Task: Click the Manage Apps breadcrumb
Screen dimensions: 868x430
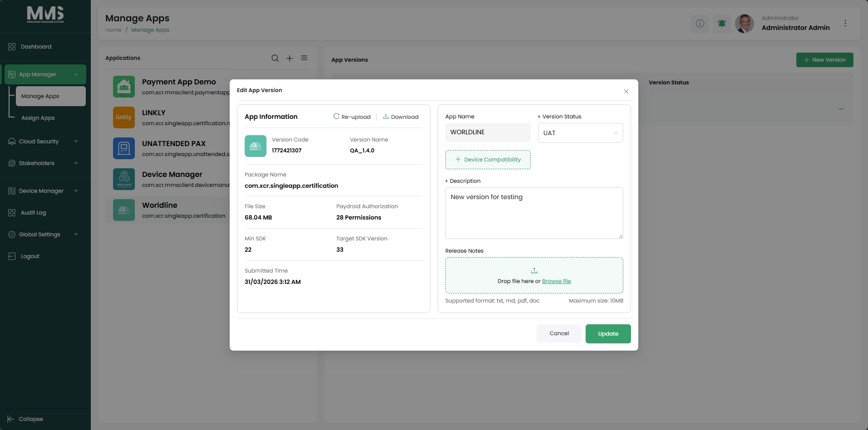Action: point(150,30)
